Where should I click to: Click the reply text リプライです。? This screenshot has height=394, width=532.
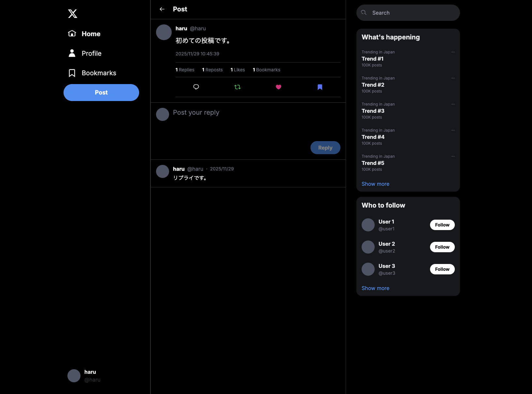coord(190,178)
